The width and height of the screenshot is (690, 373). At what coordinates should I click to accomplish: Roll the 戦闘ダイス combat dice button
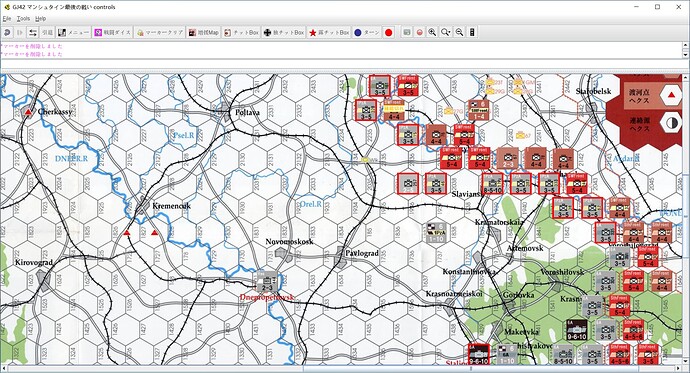113,33
